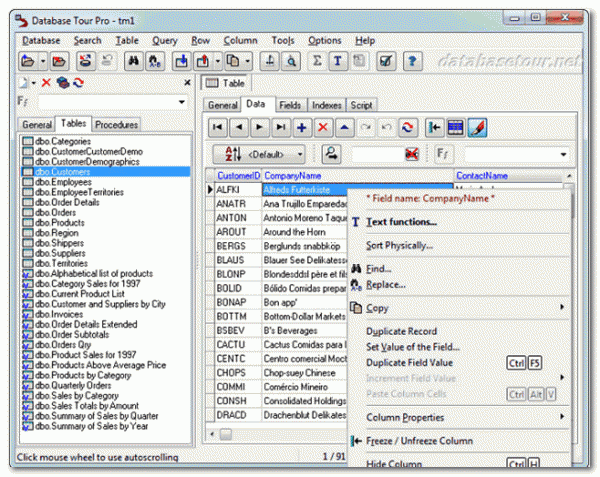Expand the filter dropdown above the data grid
This screenshot has width=600, height=477.
click(x=563, y=155)
